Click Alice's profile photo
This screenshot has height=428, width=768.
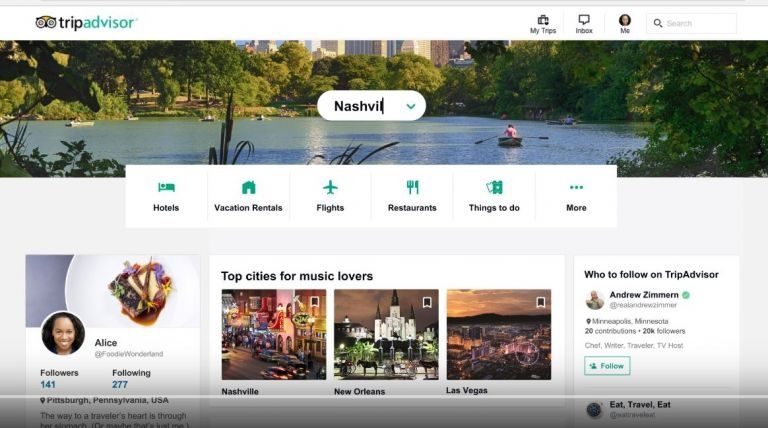63,333
